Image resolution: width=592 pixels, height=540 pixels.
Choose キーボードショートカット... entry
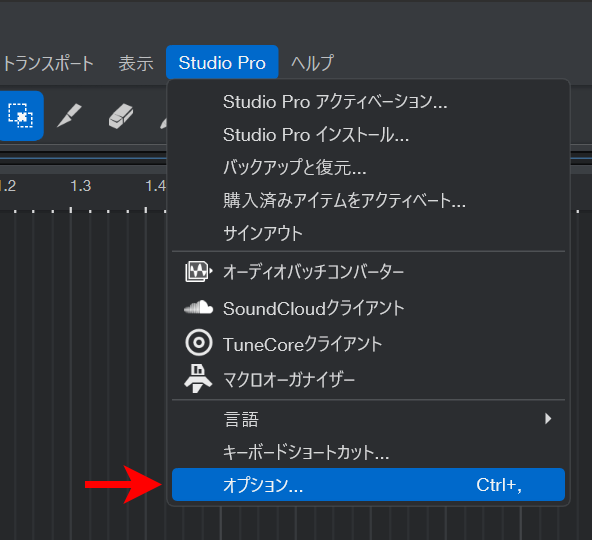(x=368, y=452)
